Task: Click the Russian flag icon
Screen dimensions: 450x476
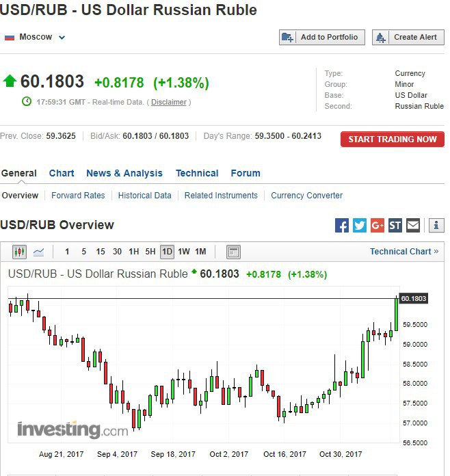Action: [x=10, y=38]
